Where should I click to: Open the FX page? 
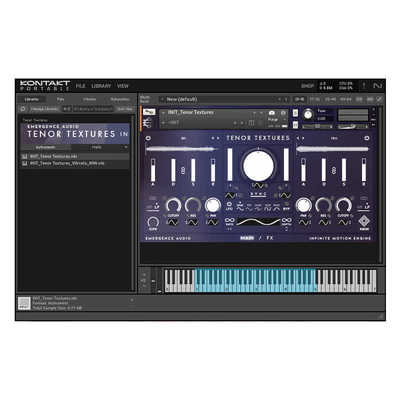pos(270,238)
